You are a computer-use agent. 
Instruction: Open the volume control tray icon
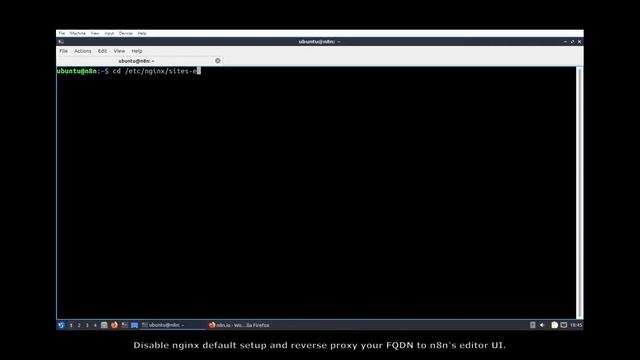click(x=542, y=325)
